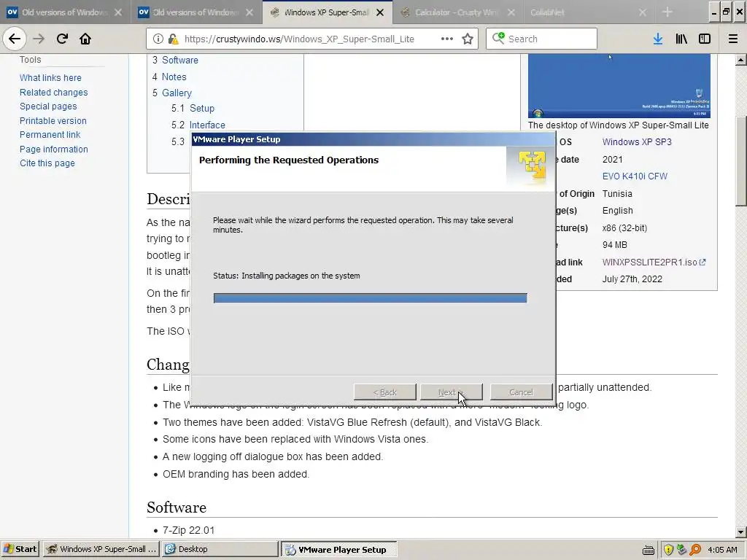This screenshot has height=560, width=747.
Task: Open the Start menu
Action: point(20,549)
